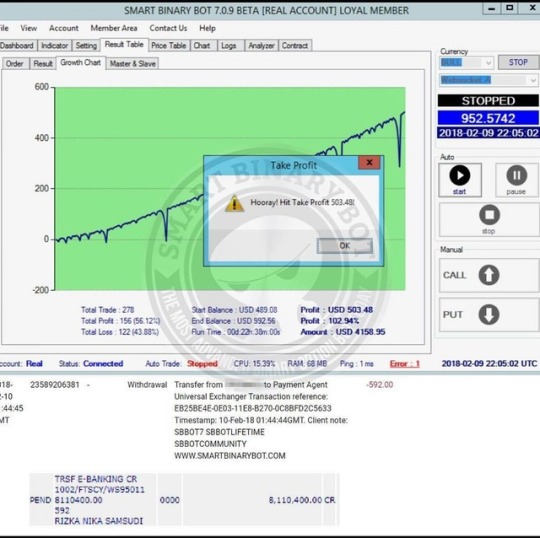Switch to the Indicator tab

click(x=54, y=45)
